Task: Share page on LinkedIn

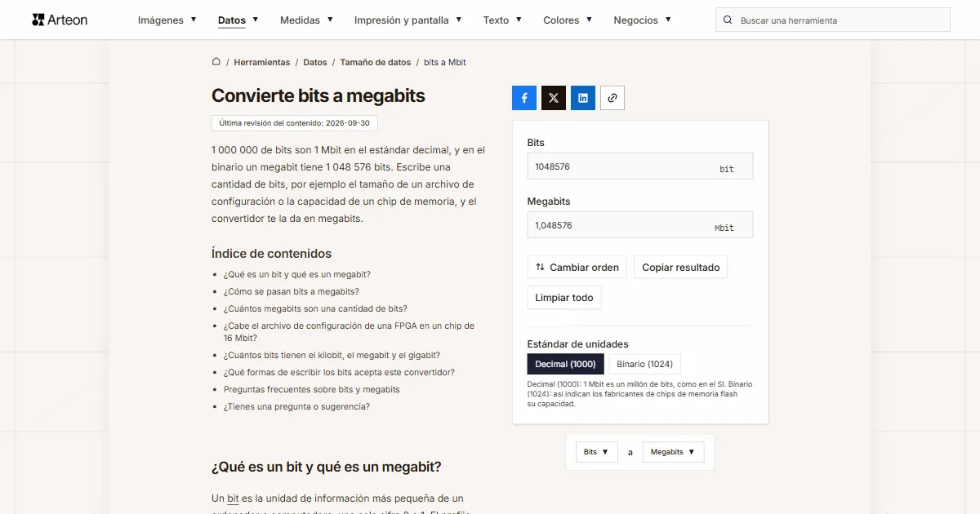Action: tap(583, 98)
